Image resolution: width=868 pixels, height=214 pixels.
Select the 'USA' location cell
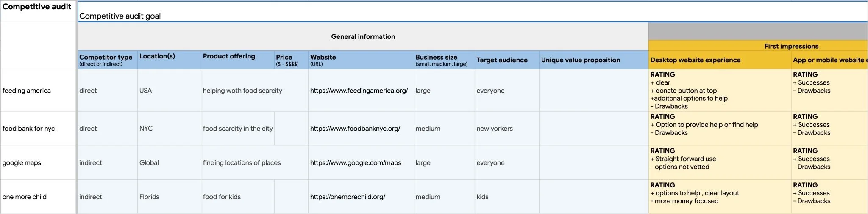[x=169, y=91]
